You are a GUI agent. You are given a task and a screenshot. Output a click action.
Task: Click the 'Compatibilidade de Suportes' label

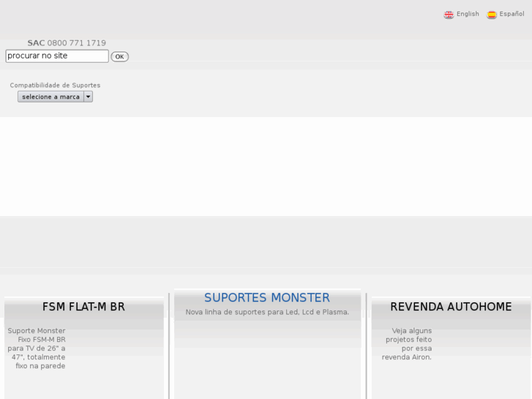[55, 85]
